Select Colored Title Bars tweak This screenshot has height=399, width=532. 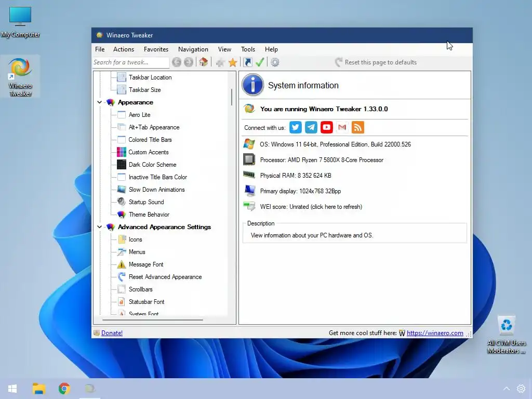click(150, 139)
